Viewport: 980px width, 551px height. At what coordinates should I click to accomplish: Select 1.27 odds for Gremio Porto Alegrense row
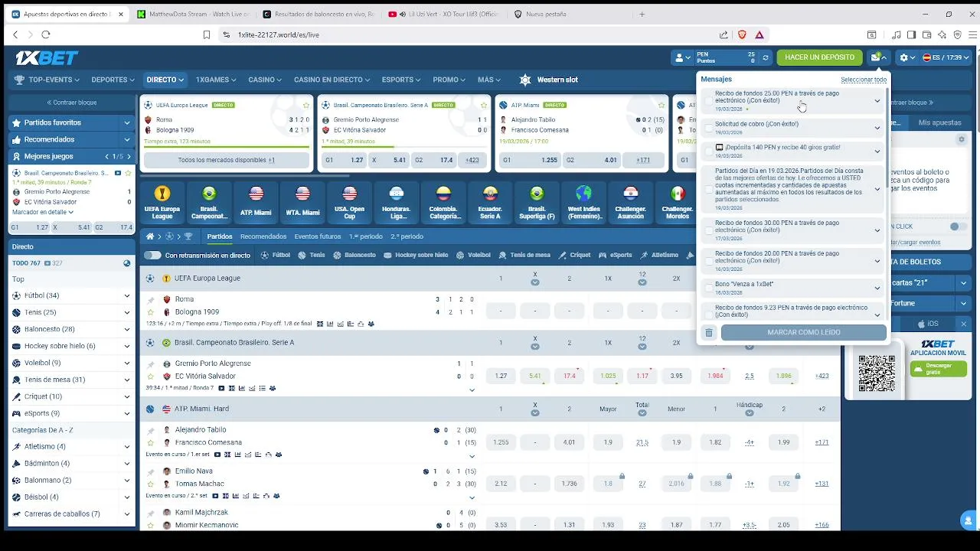click(x=501, y=376)
